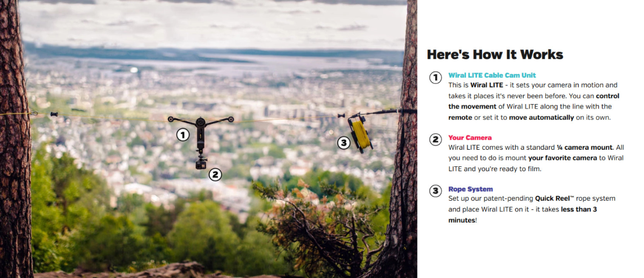
Task: Click the camera hanging under the cable cam
Action: click(x=201, y=164)
